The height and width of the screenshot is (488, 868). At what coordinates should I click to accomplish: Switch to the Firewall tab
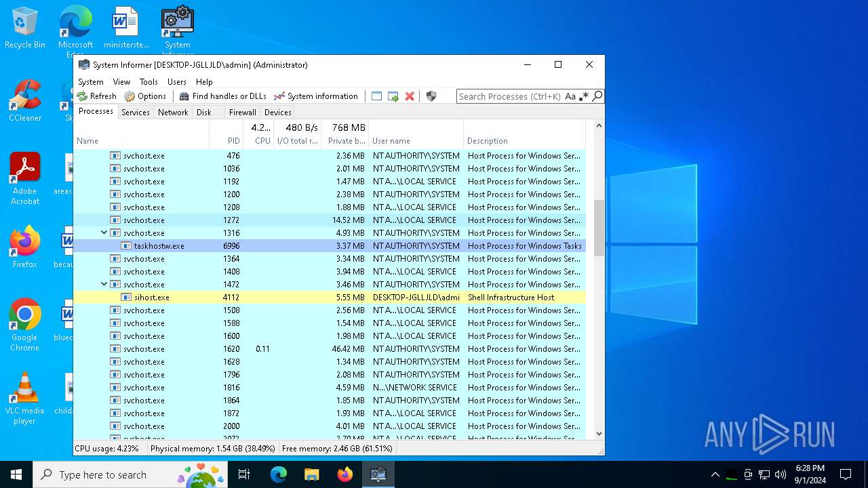tap(242, 113)
